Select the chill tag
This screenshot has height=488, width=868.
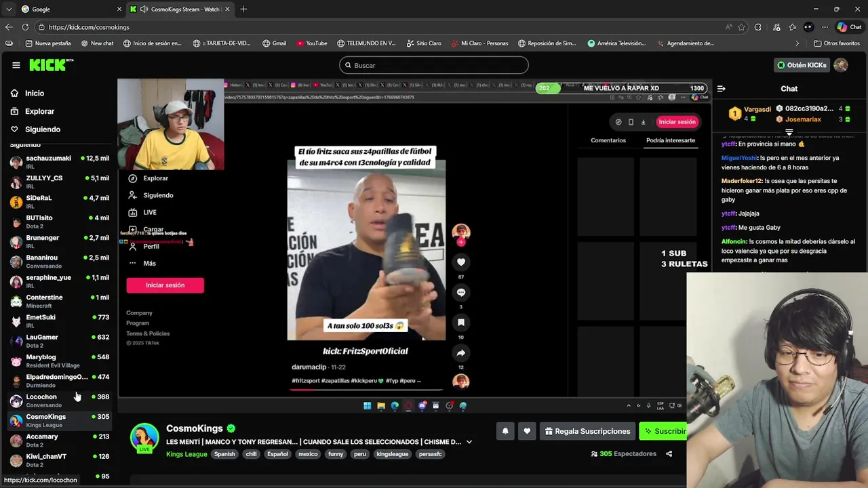(x=251, y=454)
